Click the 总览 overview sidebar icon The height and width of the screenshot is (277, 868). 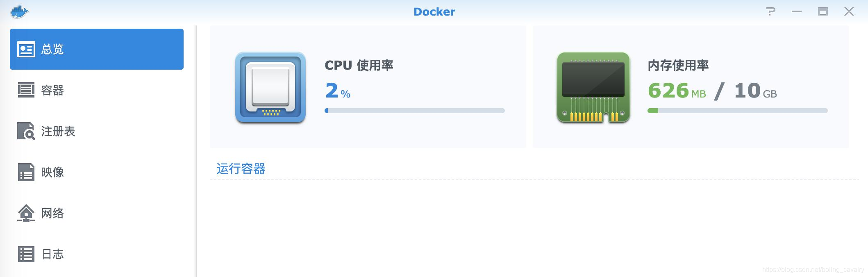click(26, 49)
